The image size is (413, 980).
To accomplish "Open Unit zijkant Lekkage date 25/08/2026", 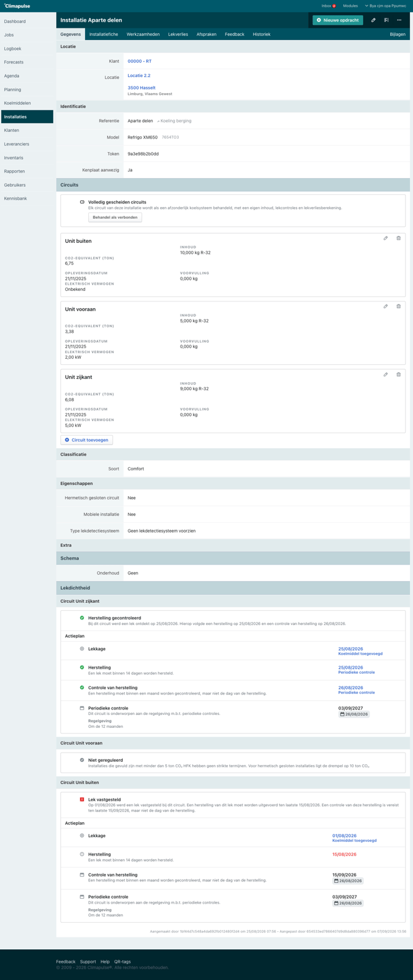I will click(350, 649).
